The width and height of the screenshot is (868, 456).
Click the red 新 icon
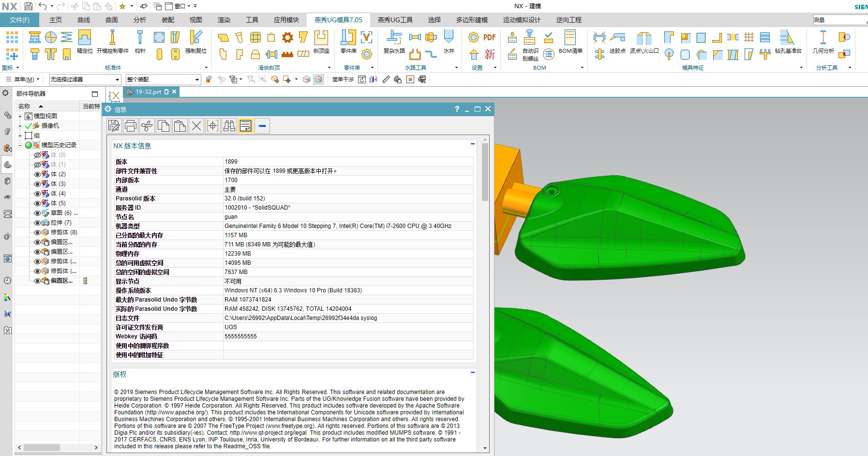pyautogui.click(x=489, y=54)
